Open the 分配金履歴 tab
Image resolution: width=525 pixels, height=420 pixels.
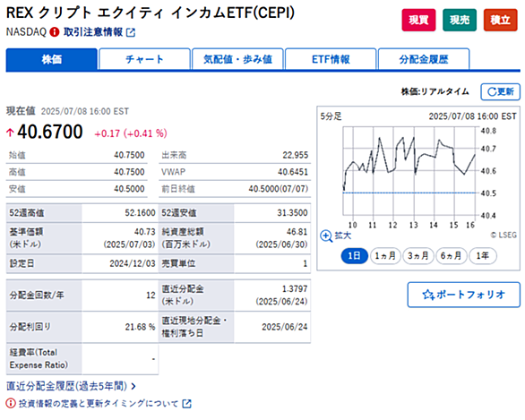click(424, 59)
